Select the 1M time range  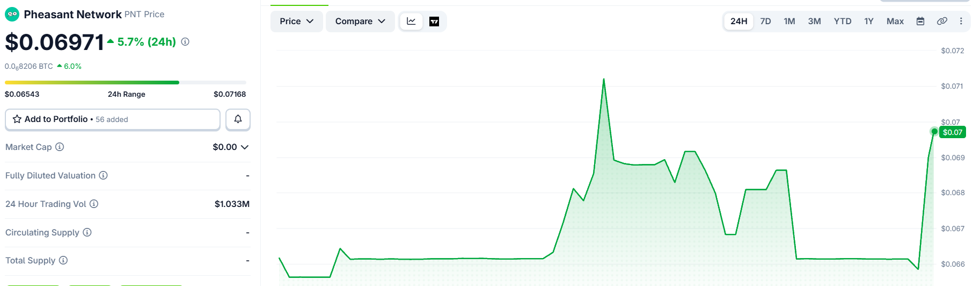(789, 21)
